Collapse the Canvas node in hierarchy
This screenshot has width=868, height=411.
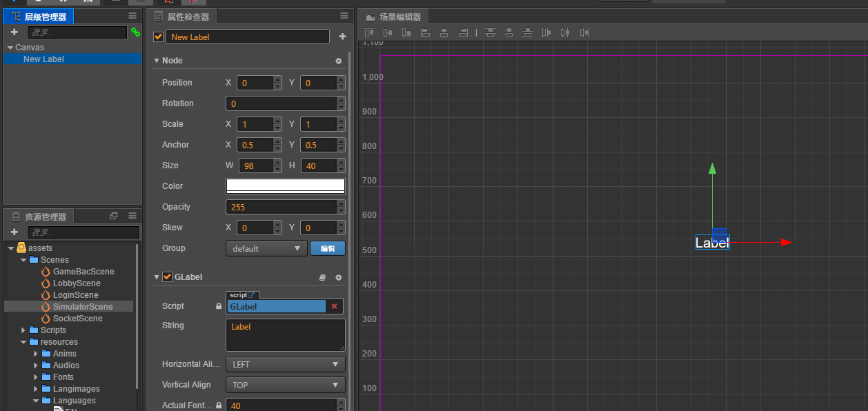(10, 48)
